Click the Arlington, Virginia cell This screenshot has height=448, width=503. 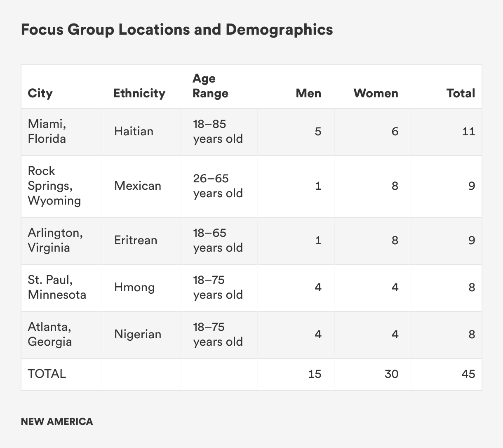pos(55,240)
